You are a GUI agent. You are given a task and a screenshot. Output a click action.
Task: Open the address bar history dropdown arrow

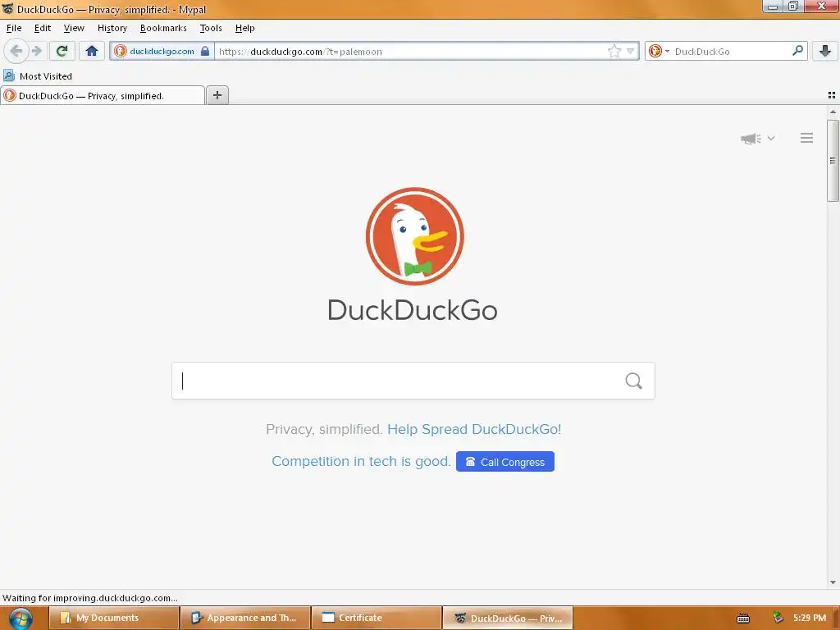tap(631, 51)
